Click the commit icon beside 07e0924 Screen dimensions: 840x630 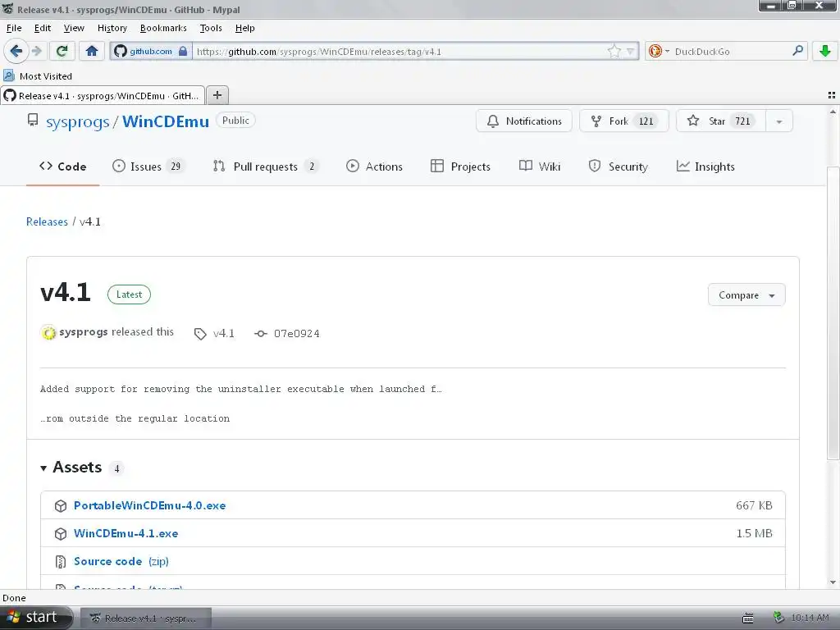(x=260, y=334)
